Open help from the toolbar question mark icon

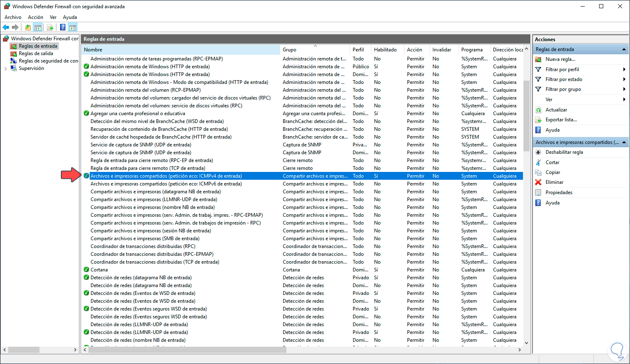pyautogui.click(x=63, y=28)
